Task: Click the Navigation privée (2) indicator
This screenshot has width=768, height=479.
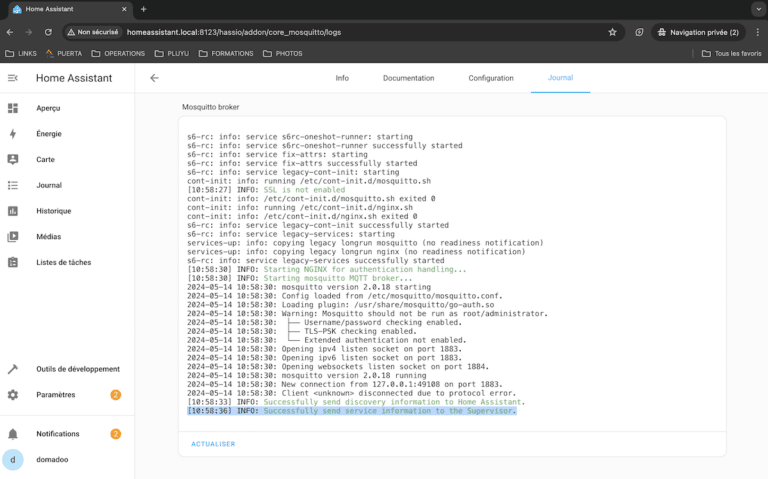Action: (698, 32)
